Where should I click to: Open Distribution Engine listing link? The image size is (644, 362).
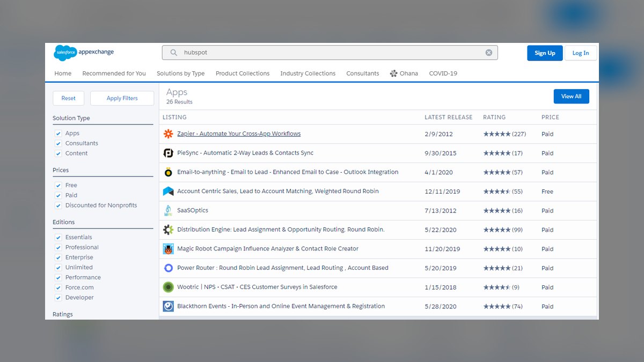(x=281, y=230)
